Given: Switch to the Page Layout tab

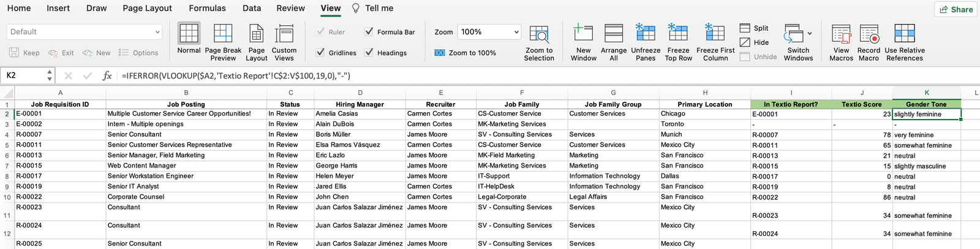Looking at the screenshot, I should [147, 8].
